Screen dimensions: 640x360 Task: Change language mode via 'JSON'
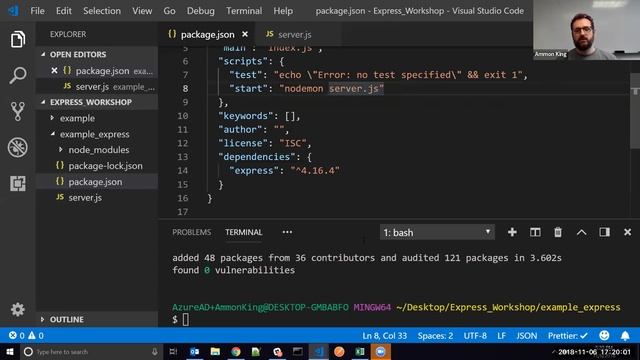coord(527,336)
